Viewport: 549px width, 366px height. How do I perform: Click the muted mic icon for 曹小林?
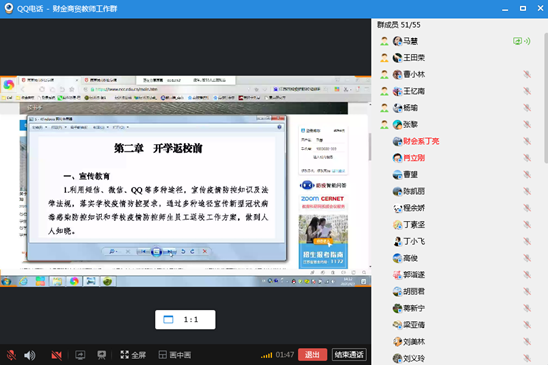click(527, 74)
